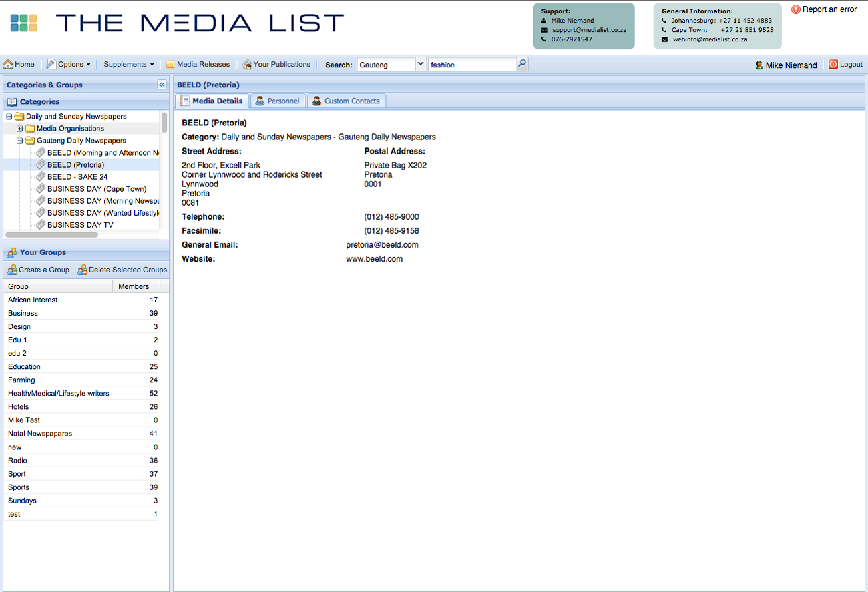
Task: Click Delete Selected Groups button
Action: pyautogui.click(x=122, y=270)
